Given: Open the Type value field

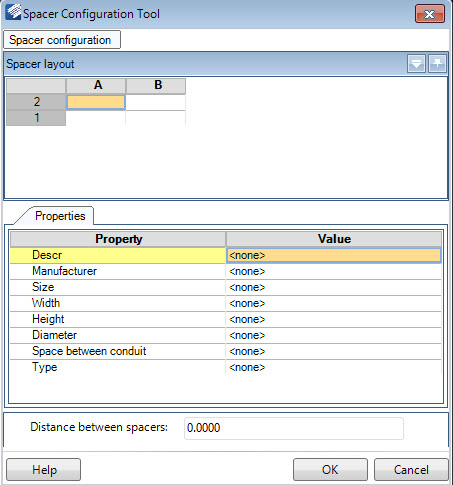Looking at the screenshot, I should point(334,367).
